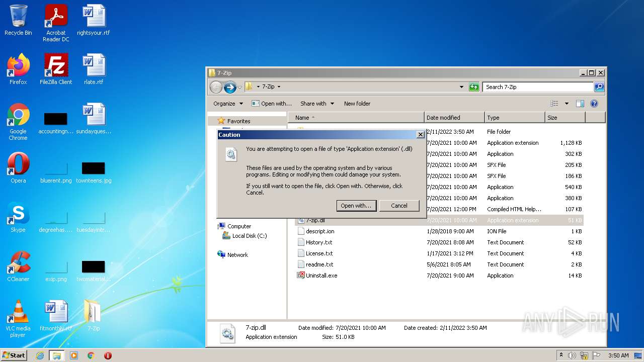This screenshot has height=362, width=644.
Task: Click New folder in toolbar
Action: point(357,104)
